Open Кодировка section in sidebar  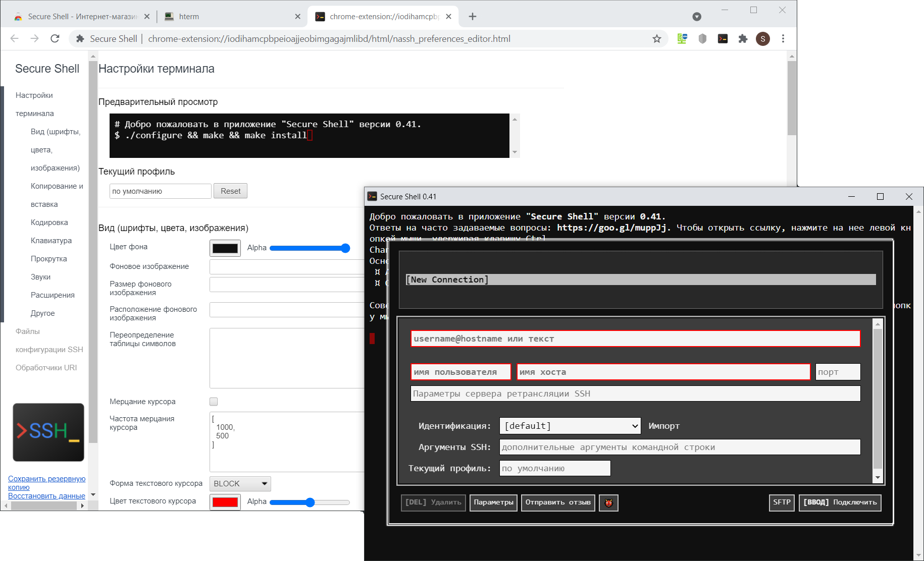pos(49,222)
